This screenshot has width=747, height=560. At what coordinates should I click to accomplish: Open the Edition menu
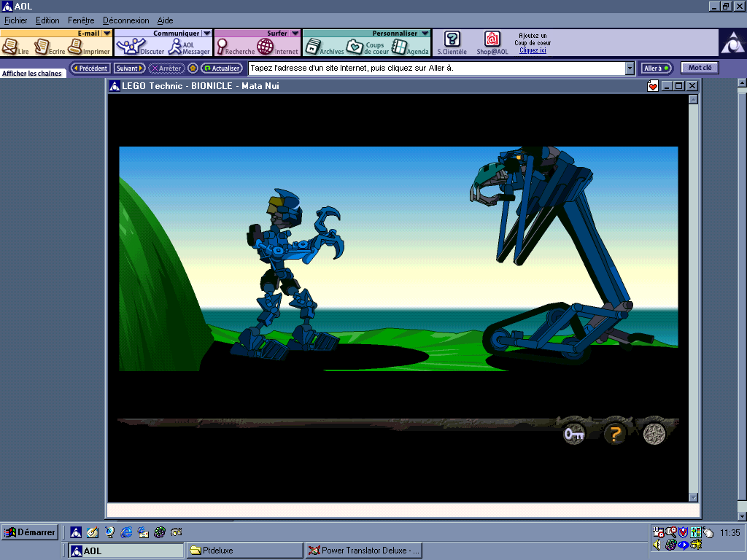pos(47,20)
